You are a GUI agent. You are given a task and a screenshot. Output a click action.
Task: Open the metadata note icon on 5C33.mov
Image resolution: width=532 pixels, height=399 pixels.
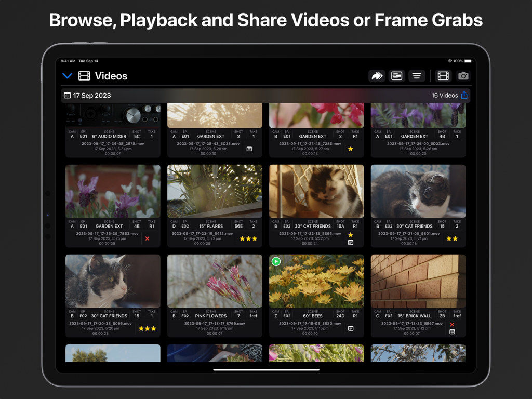pos(249,149)
